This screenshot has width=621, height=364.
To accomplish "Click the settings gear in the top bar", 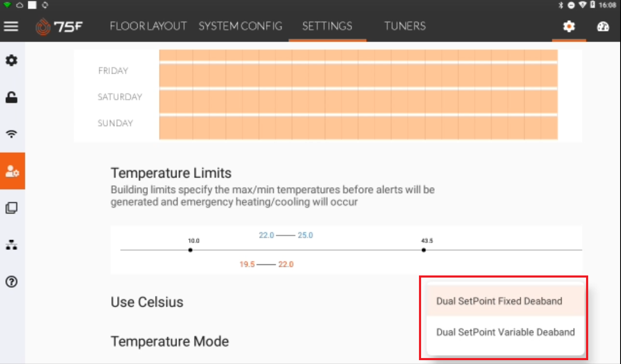I will [569, 26].
